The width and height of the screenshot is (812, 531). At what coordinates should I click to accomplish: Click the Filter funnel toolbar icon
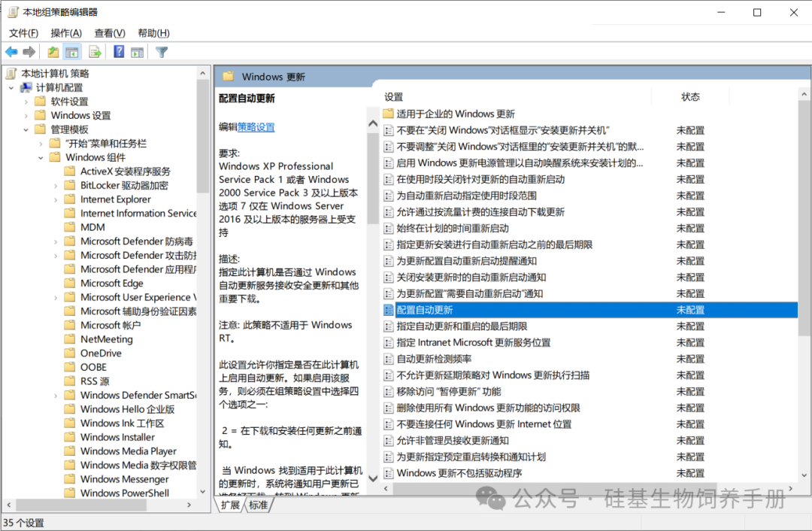[x=162, y=52]
